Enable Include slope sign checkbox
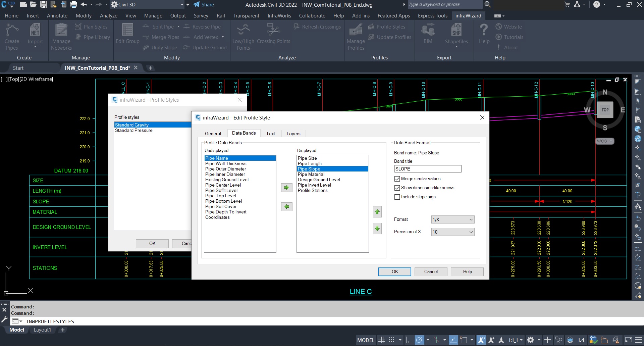644x346 pixels. pos(397,197)
